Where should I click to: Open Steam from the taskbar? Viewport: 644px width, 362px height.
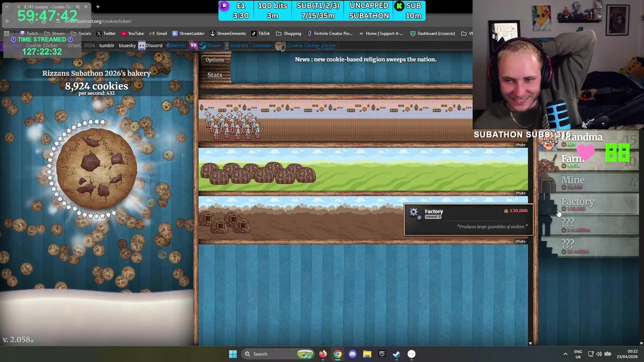pyautogui.click(x=396, y=354)
